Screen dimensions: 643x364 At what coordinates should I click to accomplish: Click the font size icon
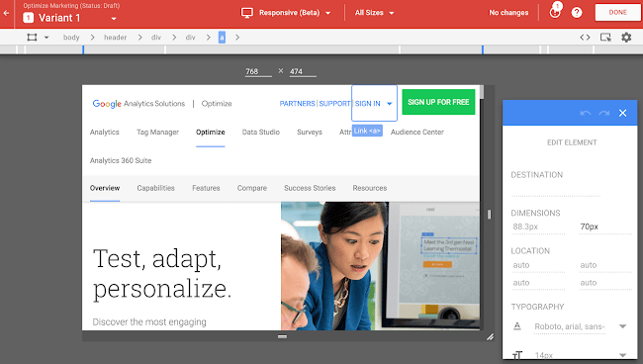pyautogui.click(x=517, y=355)
